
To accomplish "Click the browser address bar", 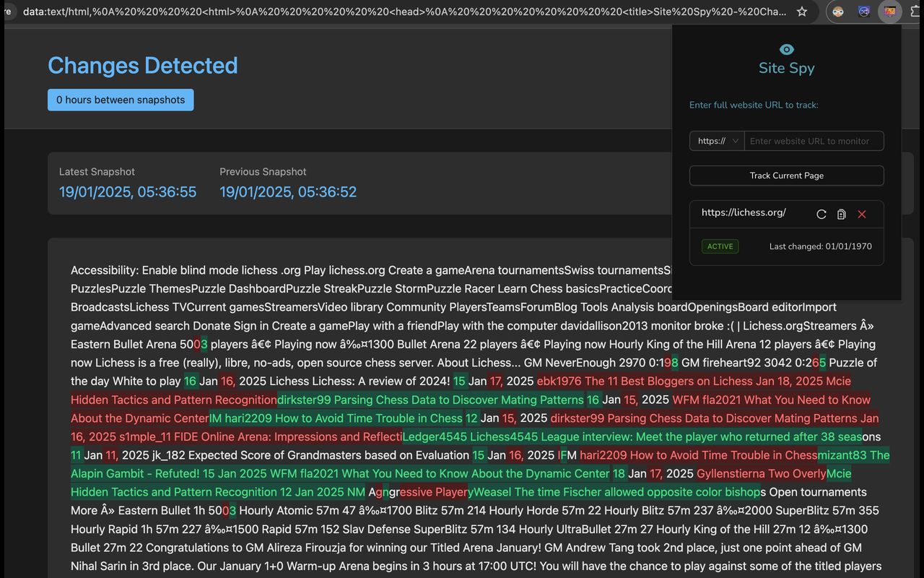I will point(397,12).
